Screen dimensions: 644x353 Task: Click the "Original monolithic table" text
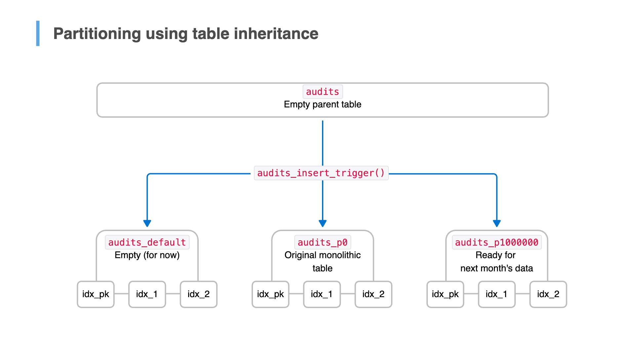(x=322, y=261)
